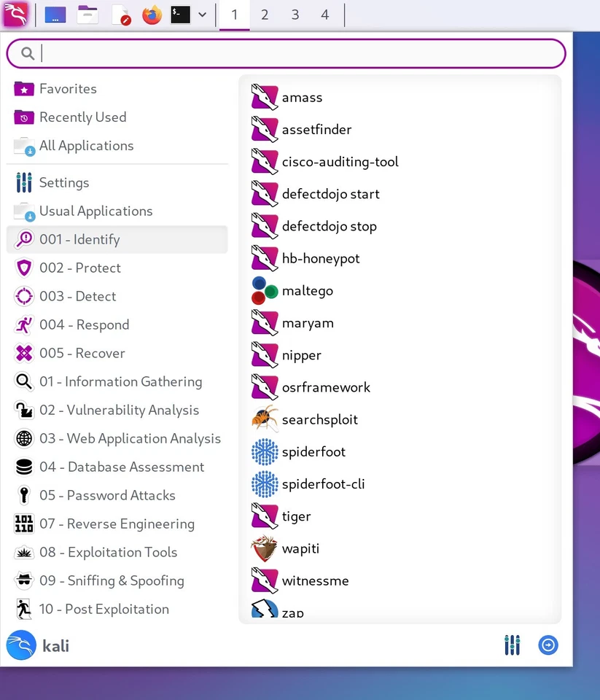
Task: Open Firefox from the top panel
Action: click(151, 13)
